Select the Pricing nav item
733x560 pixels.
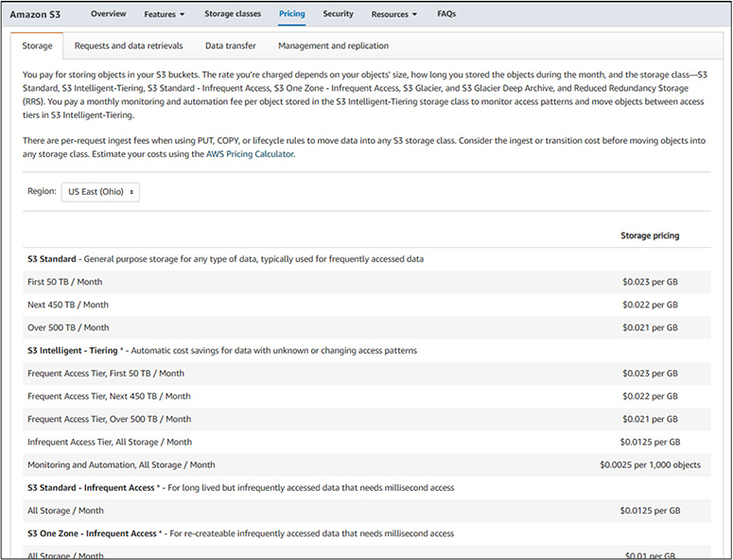[x=292, y=14]
